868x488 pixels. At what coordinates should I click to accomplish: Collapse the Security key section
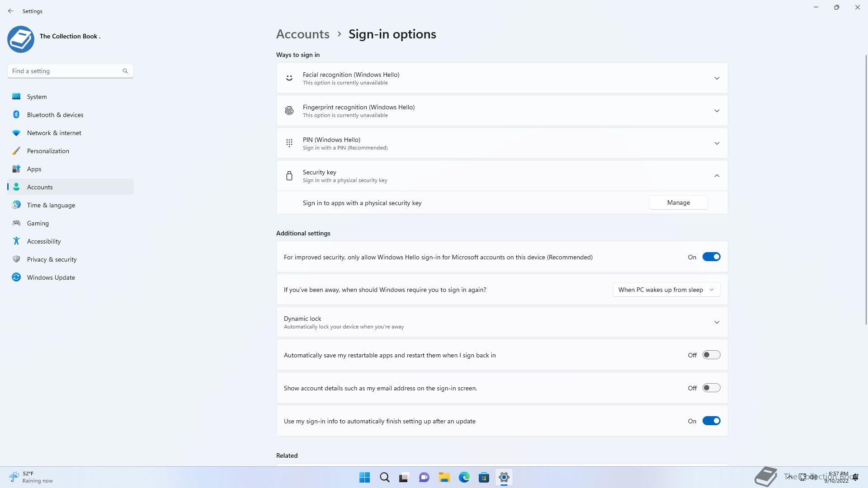717,176
